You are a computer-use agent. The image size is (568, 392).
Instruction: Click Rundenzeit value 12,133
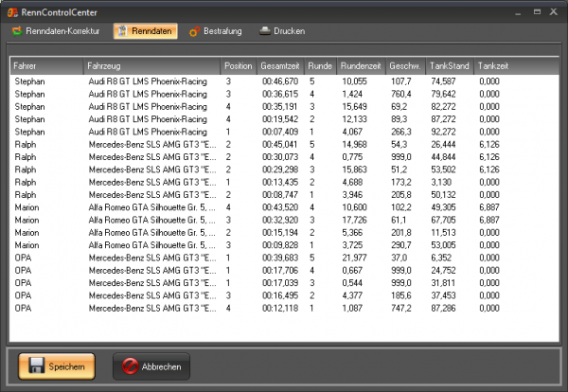click(x=354, y=119)
